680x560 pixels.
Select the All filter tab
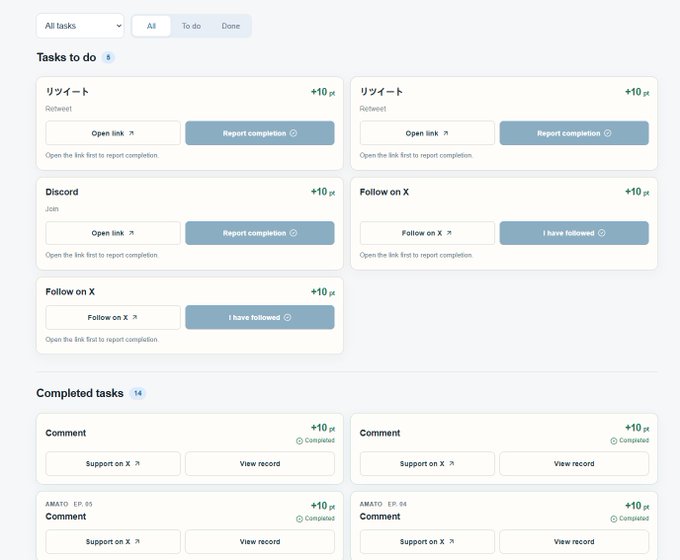[x=151, y=26]
